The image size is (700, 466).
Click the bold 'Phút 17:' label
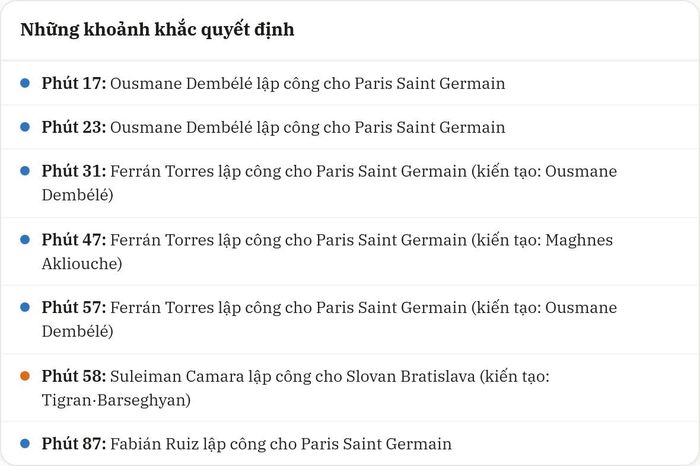(x=74, y=83)
